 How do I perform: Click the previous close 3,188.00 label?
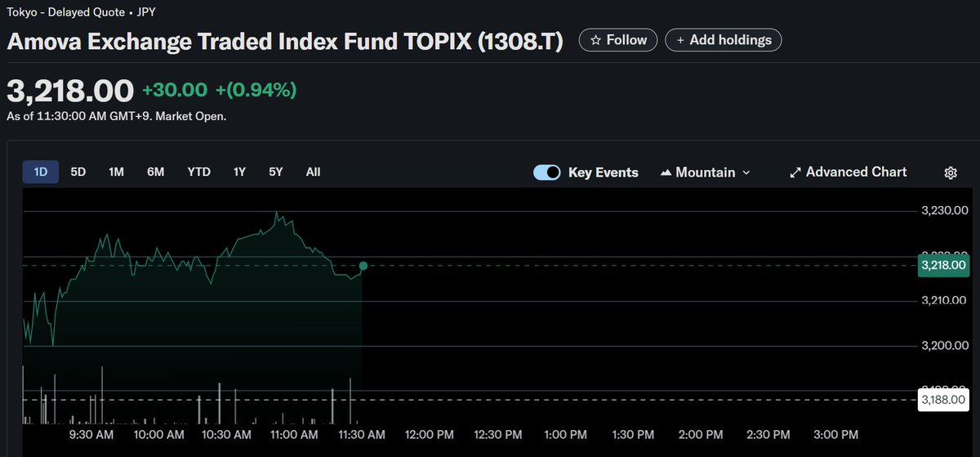tap(943, 400)
